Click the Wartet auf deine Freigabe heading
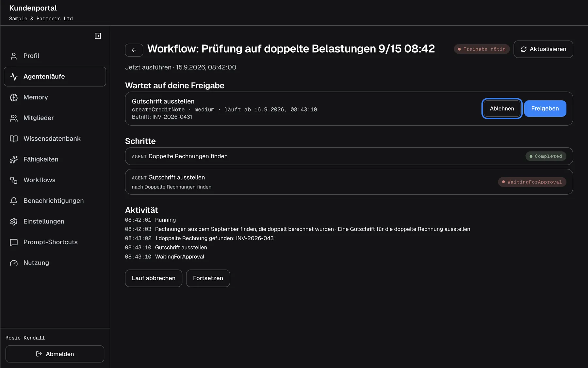 tap(175, 86)
